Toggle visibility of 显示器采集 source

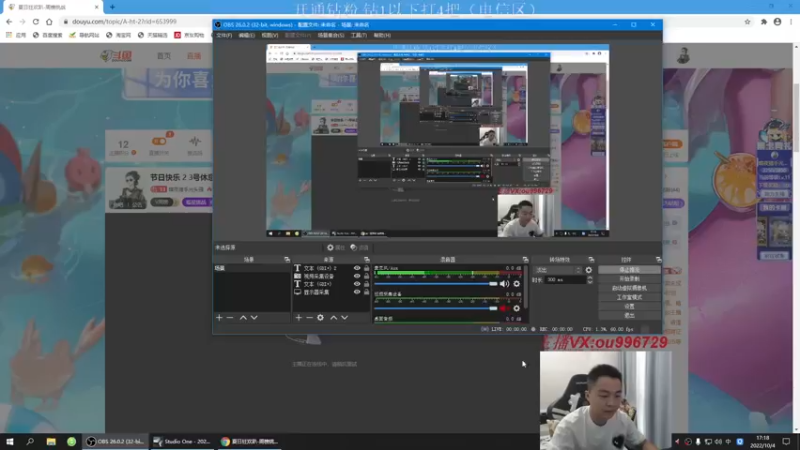pos(357,292)
